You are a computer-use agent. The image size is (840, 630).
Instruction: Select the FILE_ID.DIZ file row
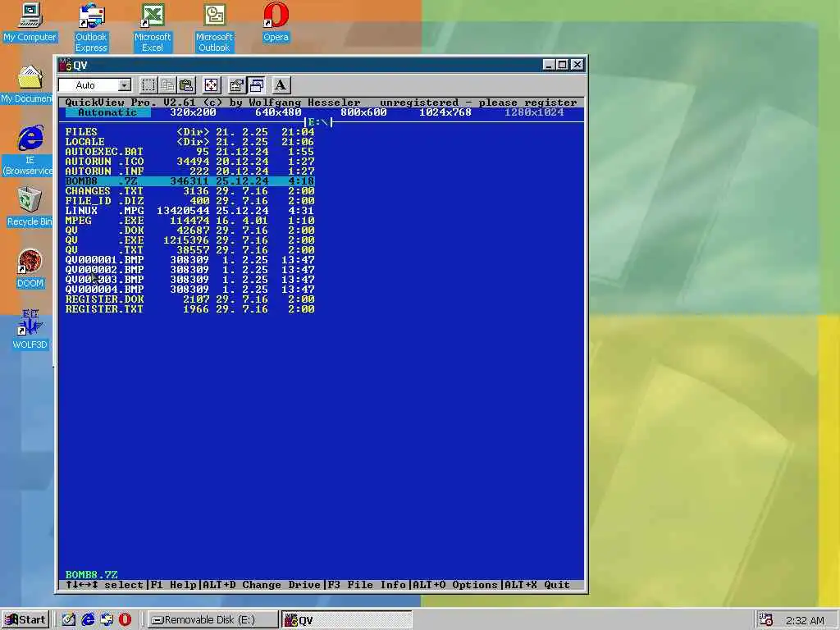[x=189, y=201]
